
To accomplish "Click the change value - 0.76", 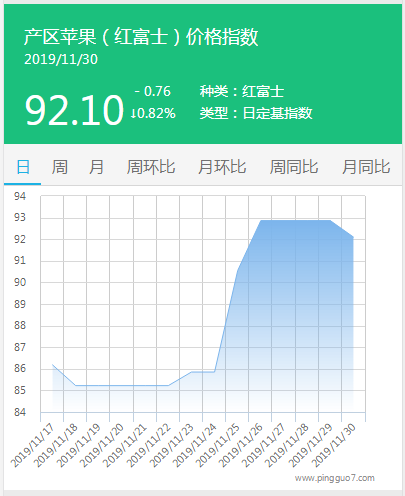I will (x=153, y=91).
